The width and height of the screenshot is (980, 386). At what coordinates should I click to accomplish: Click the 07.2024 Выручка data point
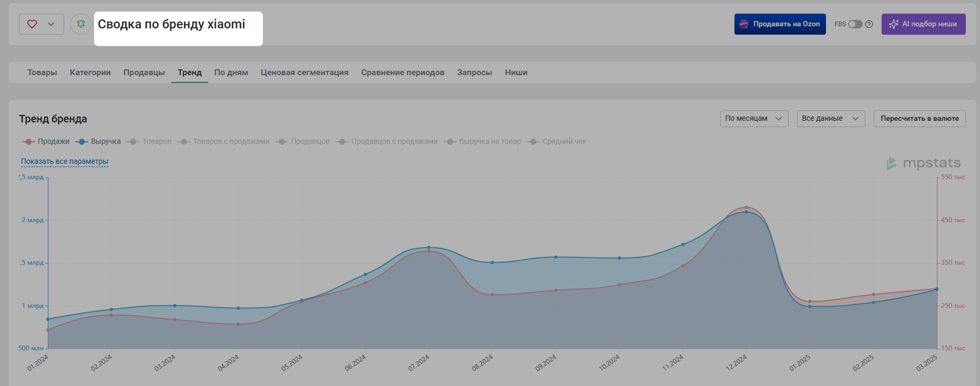click(x=429, y=247)
